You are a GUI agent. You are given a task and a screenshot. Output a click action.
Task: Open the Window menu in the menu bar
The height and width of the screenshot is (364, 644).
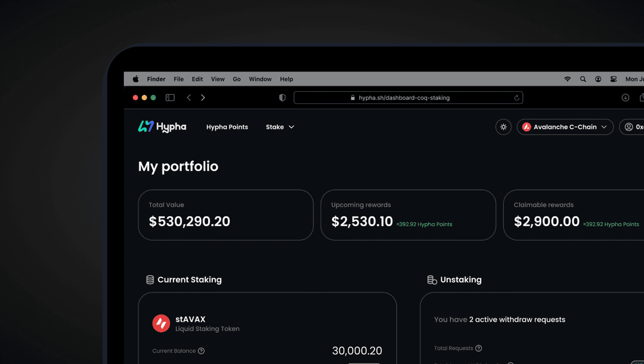[x=260, y=79]
